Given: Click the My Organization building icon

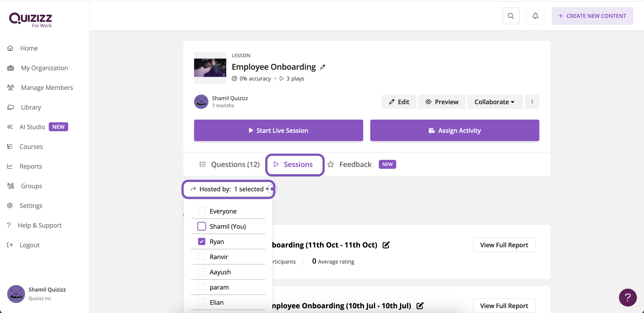Looking at the screenshot, I should (11, 68).
